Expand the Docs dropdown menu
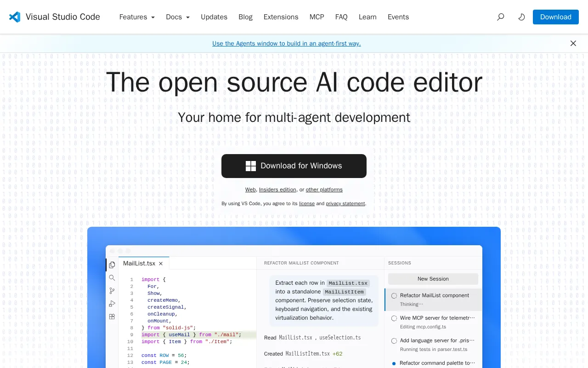Screen dimensions: 588x368 [x=178, y=17]
